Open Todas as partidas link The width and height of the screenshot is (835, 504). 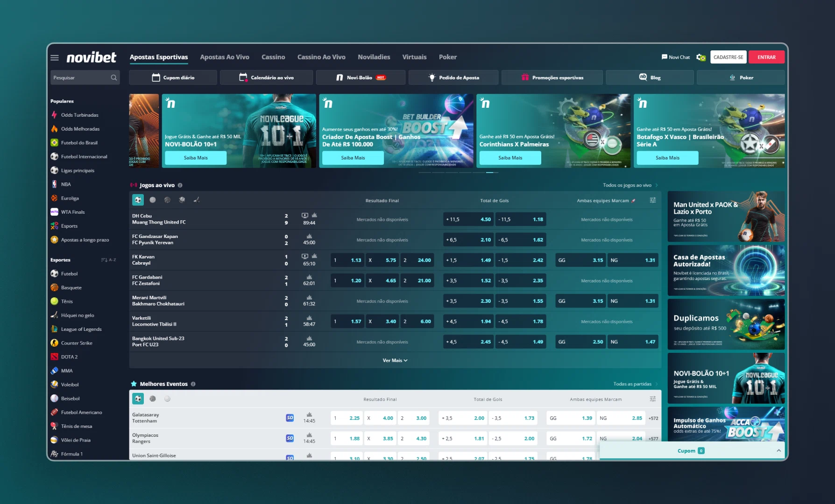point(635,384)
